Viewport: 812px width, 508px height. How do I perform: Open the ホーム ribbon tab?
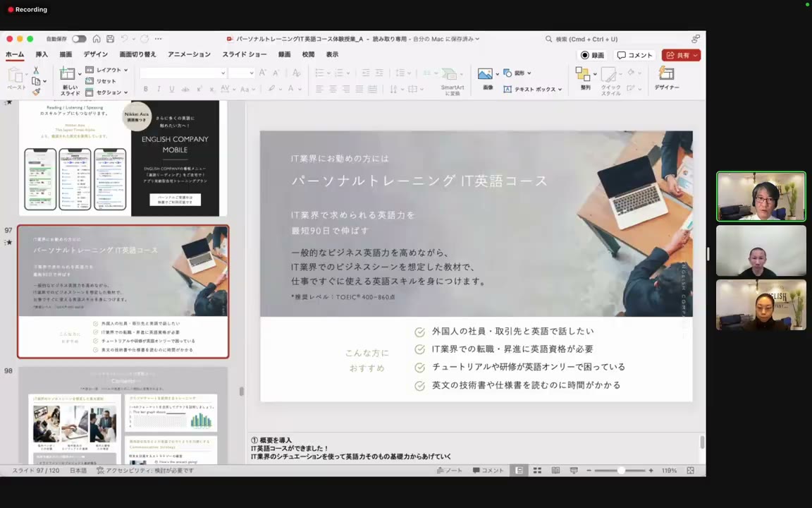[x=15, y=54]
